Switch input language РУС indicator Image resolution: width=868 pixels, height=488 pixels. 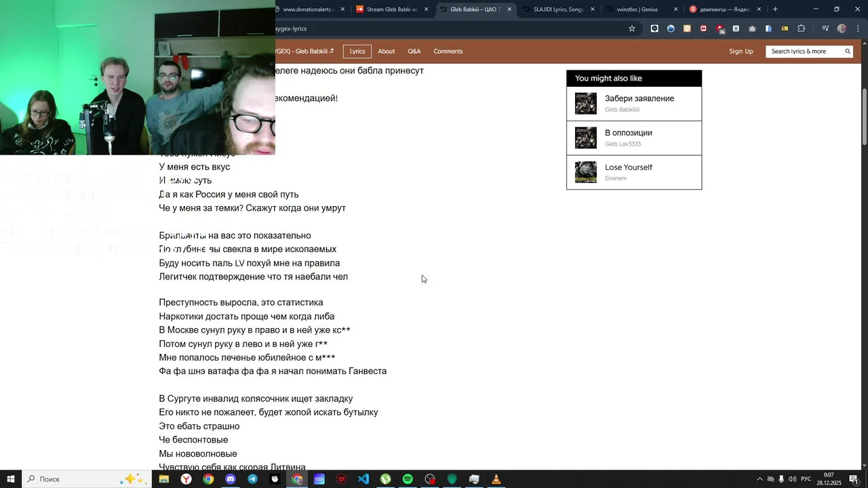(806, 479)
